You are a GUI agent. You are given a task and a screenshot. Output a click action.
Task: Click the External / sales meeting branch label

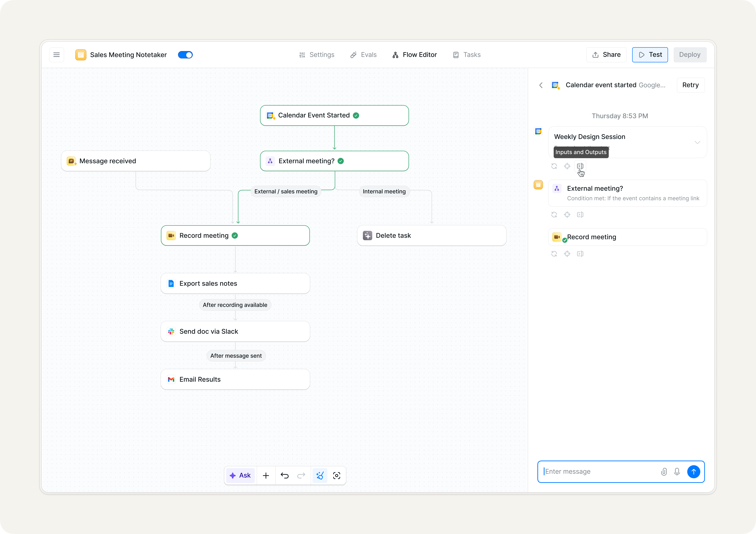click(x=286, y=191)
